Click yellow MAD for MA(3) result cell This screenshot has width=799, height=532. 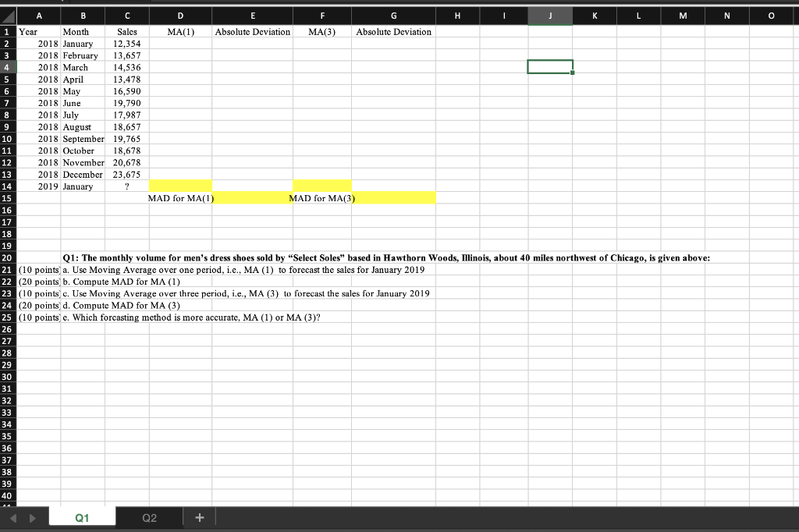tap(393, 197)
